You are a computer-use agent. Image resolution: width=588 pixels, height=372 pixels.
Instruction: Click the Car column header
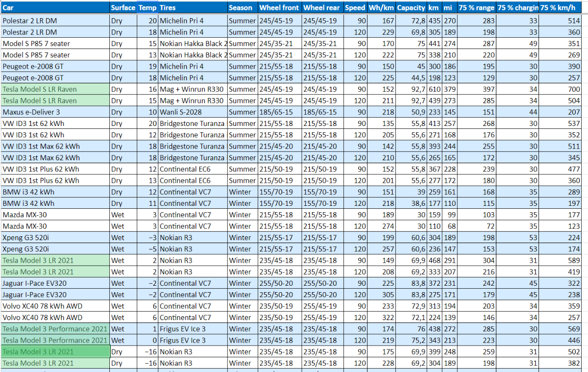pyautogui.click(x=54, y=8)
